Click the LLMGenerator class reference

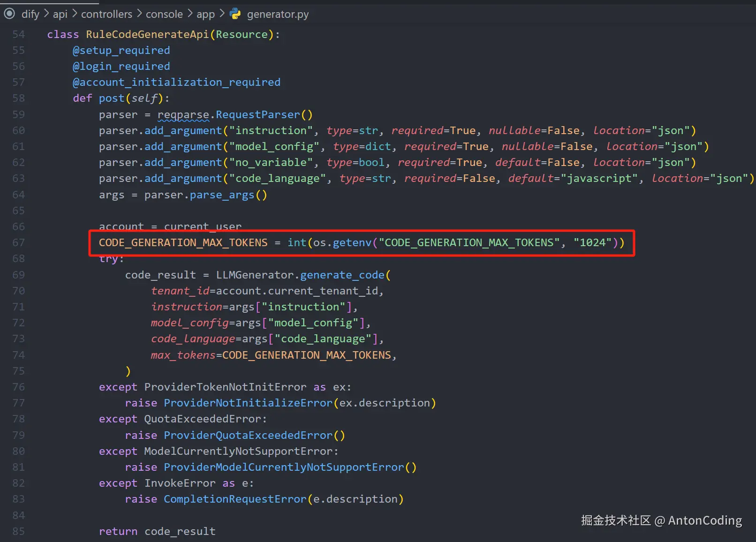point(255,275)
